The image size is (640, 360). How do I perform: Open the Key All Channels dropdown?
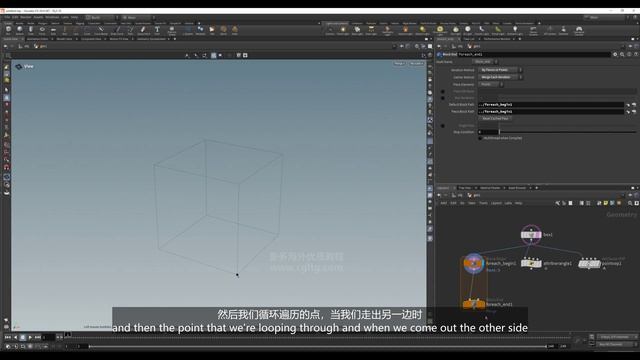click(x=616, y=344)
